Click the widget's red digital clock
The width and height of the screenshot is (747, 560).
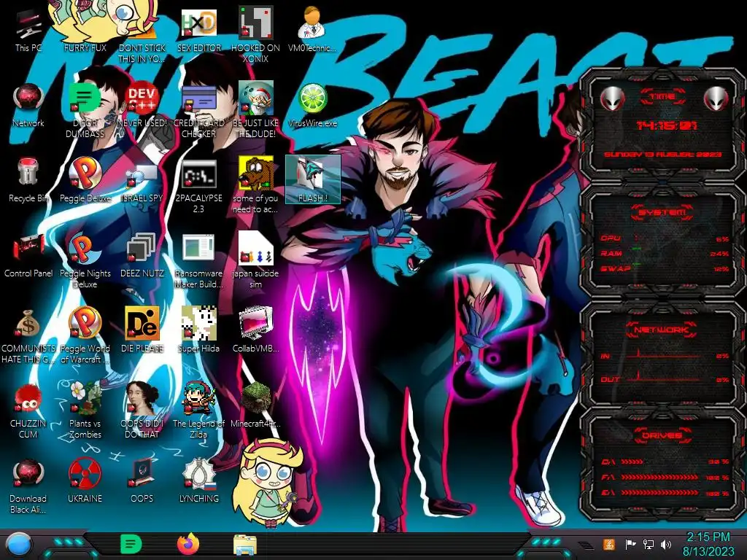pos(667,125)
